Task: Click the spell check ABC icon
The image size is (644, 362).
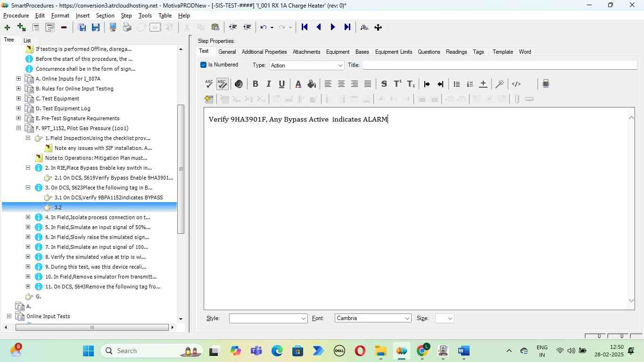Action: pos(209,84)
